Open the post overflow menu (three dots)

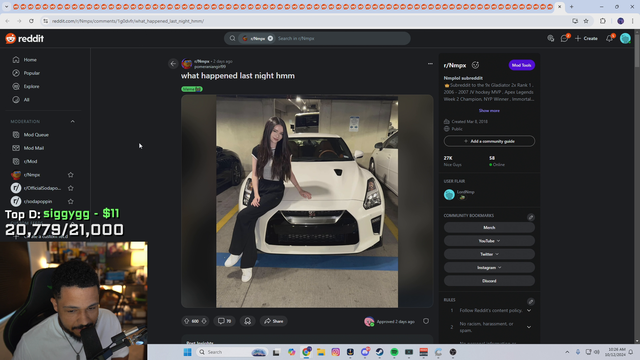430,64
